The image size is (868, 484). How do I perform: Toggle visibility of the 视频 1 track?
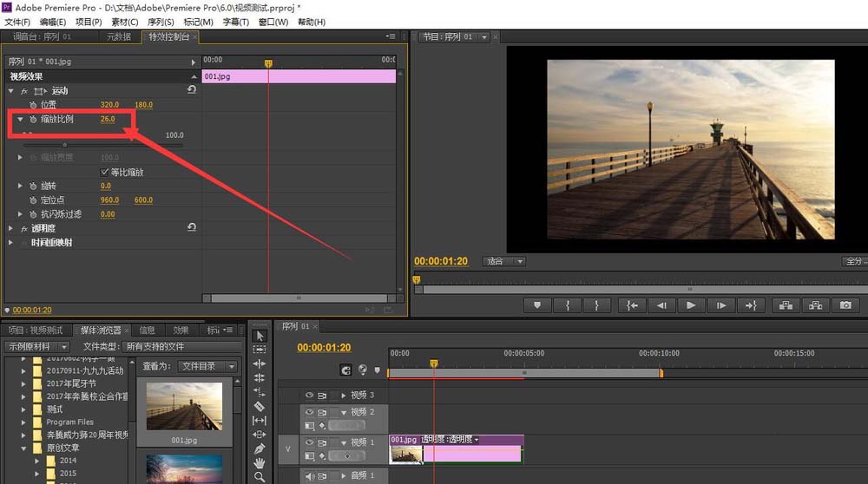(x=309, y=442)
